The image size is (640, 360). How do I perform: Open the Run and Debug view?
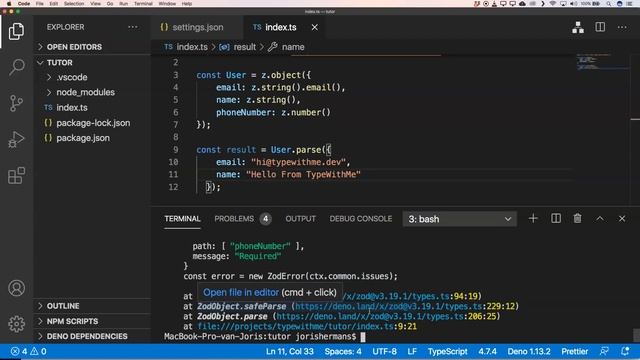16,139
